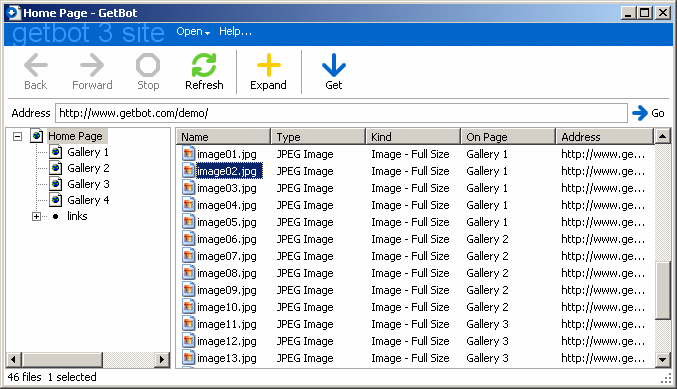Select Gallery 4 in the tree
This screenshot has width=677, height=389.
click(88, 200)
